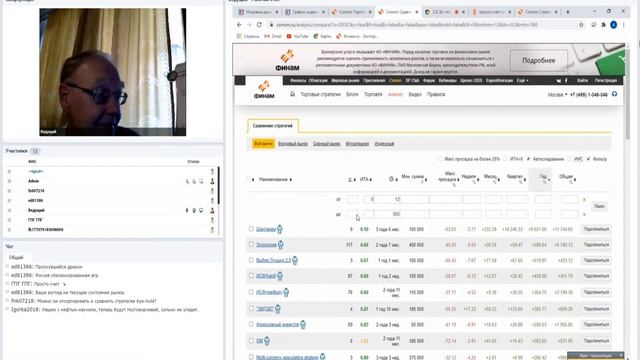Screen dimensions: 640x360
Task: Tick the Multi-currency speculative strategy checkbox
Action: 251,357
